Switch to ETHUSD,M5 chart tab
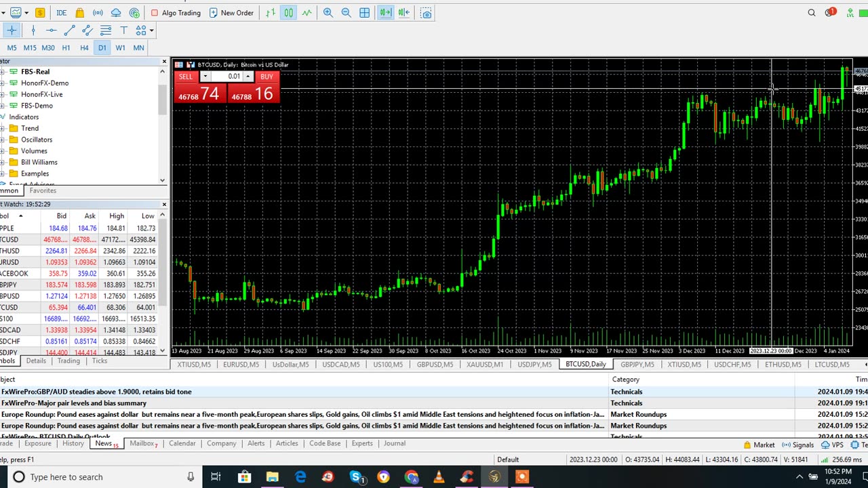868x488 pixels. (x=783, y=365)
